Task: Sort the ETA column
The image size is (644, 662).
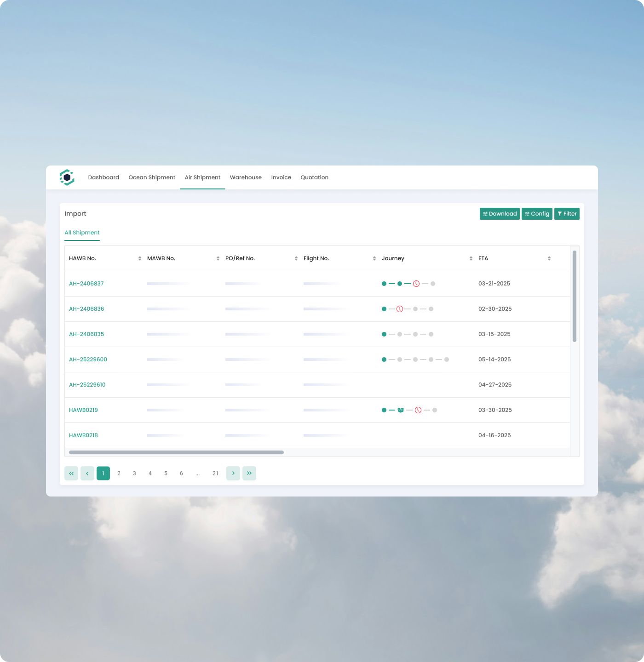Action: tap(549, 258)
